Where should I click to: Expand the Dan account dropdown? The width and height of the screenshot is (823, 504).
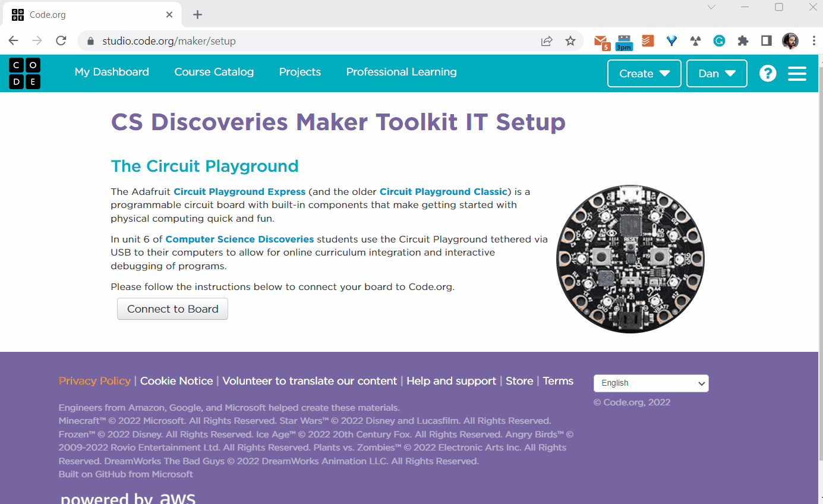pos(716,73)
